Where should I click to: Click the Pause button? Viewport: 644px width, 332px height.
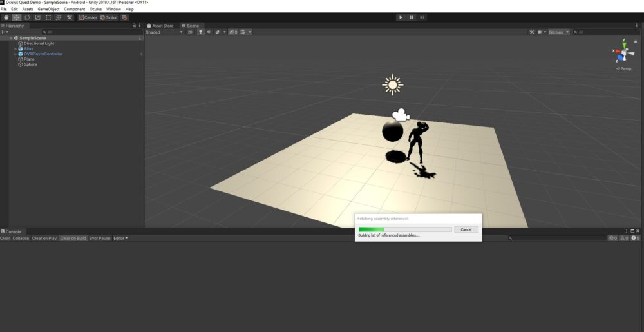[x=412, y=17]
